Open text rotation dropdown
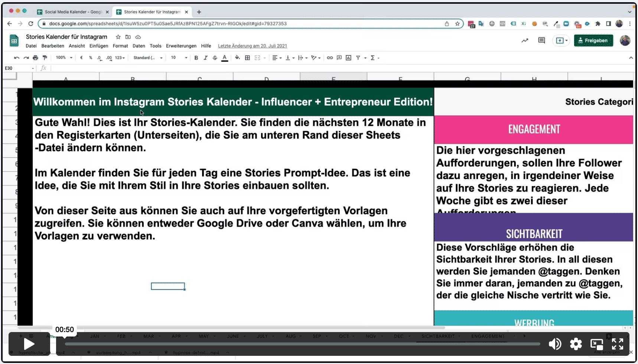The image size is (638, 364). 316,58
